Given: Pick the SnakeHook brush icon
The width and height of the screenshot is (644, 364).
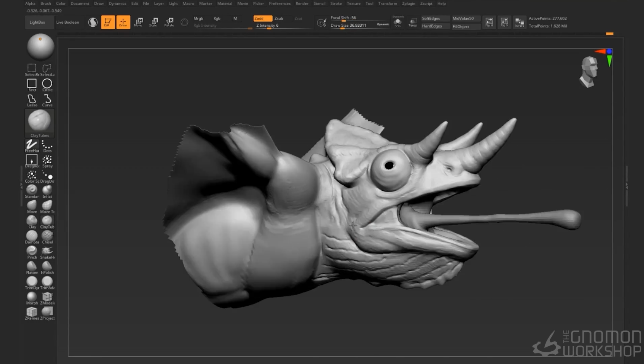Looking at the screenshot, I should pyautogui.click(x=47, y=251).
